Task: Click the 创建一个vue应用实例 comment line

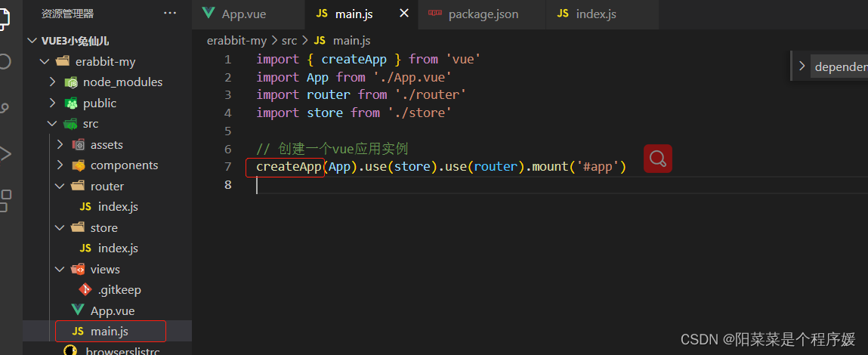Action: (332, 149)
